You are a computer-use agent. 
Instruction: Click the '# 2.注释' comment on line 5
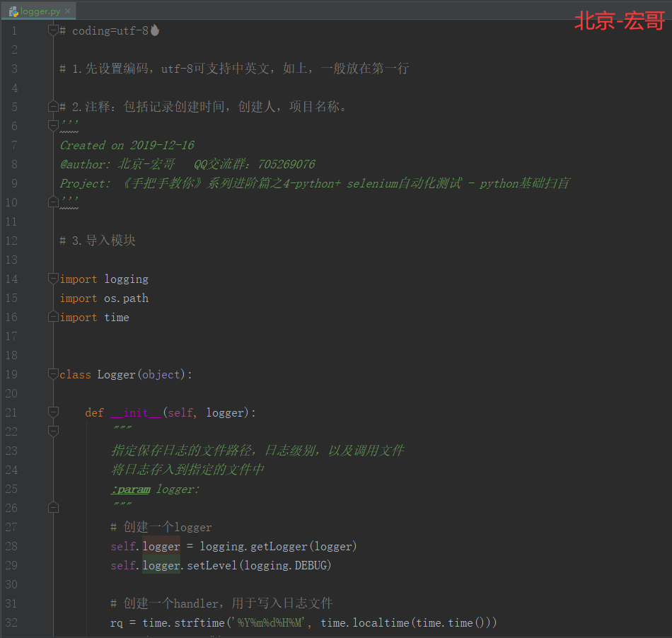[x=204, y=107]
